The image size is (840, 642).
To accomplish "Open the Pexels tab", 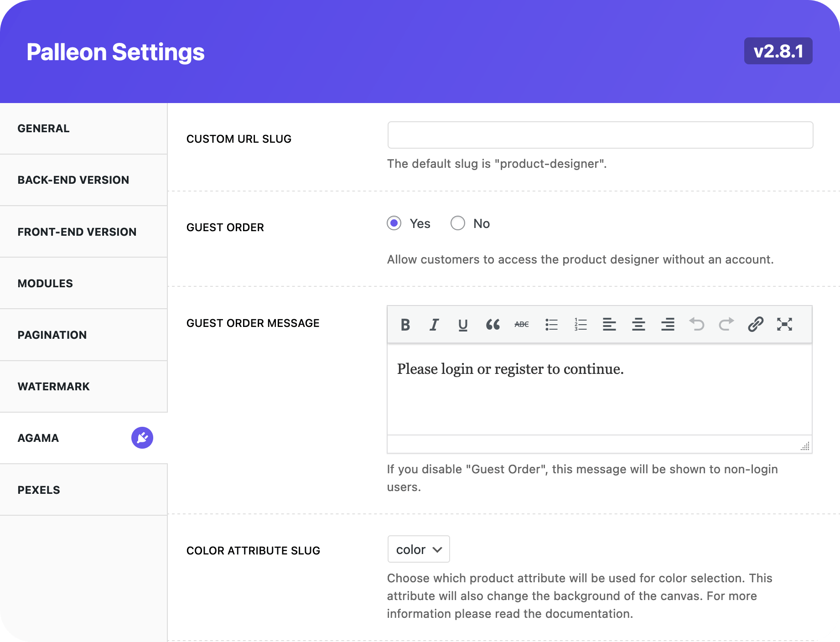I will [x=83, y=490].
